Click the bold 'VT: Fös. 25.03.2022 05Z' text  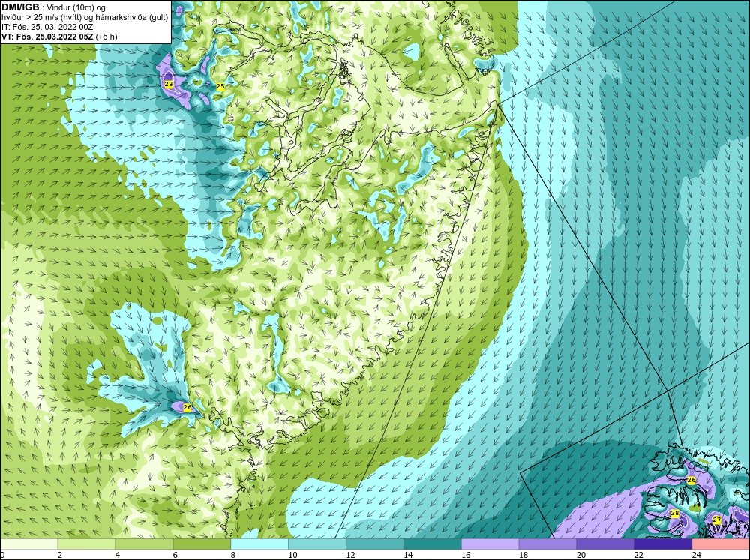pyautogui.click(x=48, y=37)
